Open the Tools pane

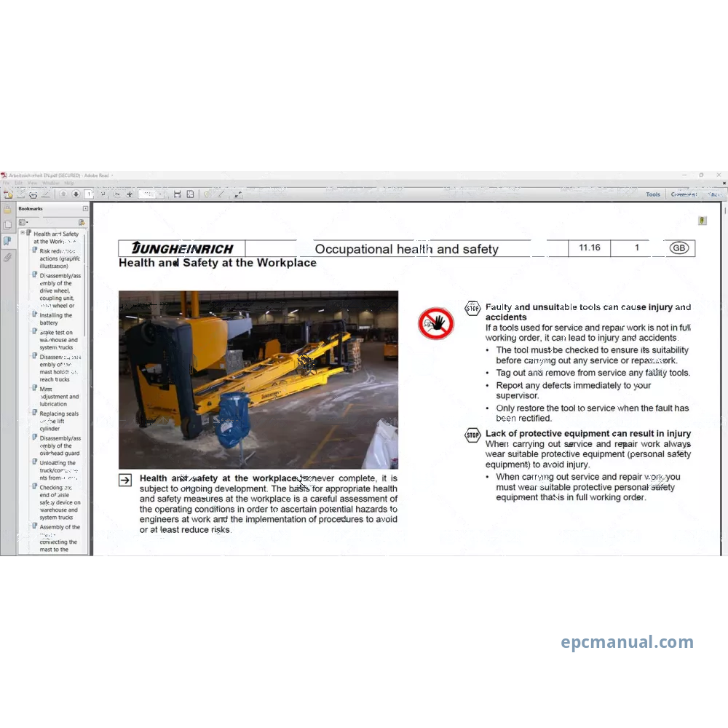coord(653,194)
